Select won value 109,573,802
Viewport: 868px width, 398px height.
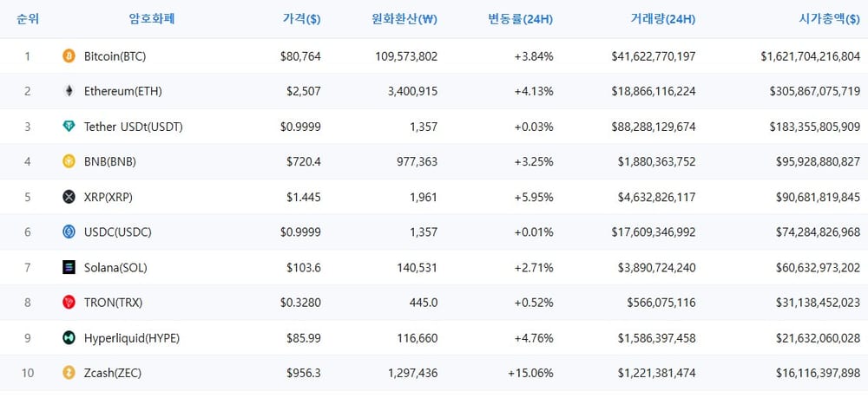[406, 55]
